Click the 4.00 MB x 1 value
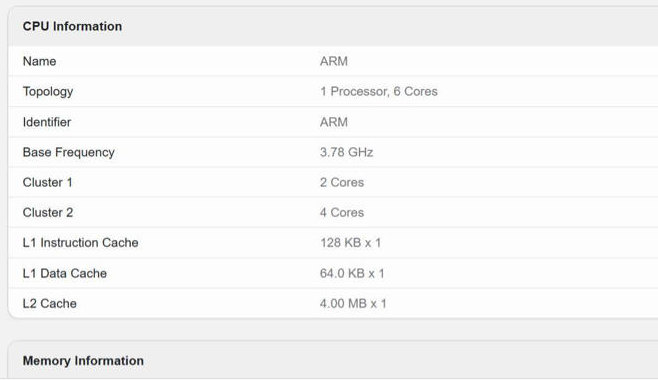 click(353, 304)
